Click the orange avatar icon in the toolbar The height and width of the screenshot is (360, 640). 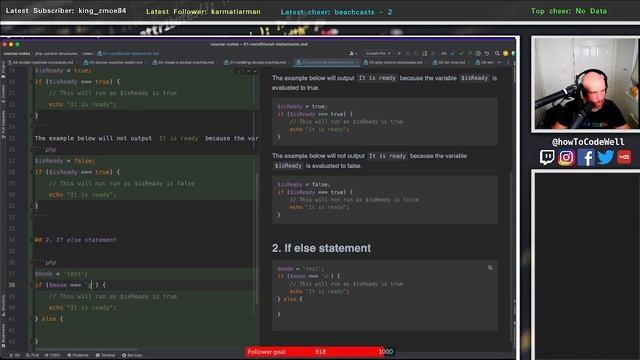(505, 53)
